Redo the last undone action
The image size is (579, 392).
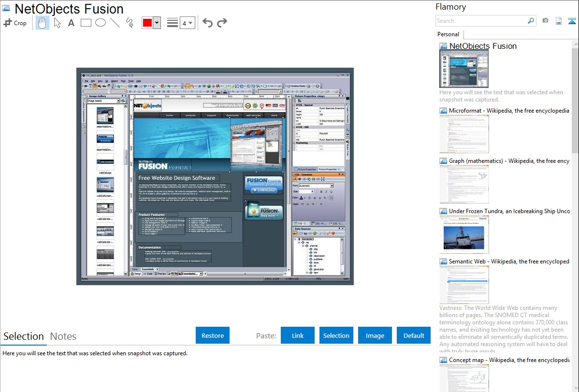(x=222, y=23)
